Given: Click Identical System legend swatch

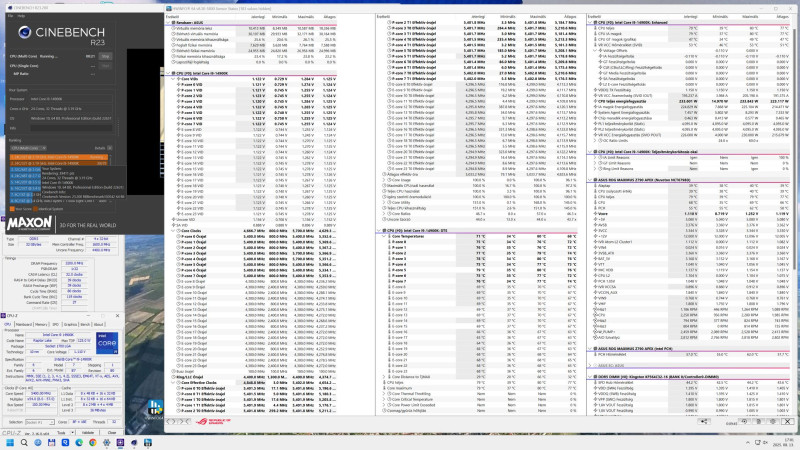Looking at the screenshot, I should coord(35,209).
